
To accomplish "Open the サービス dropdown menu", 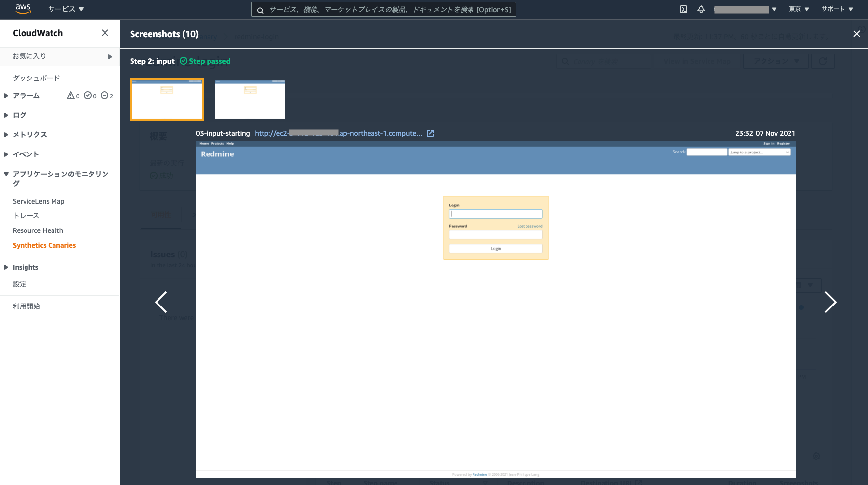I will [x=66, y=9].
